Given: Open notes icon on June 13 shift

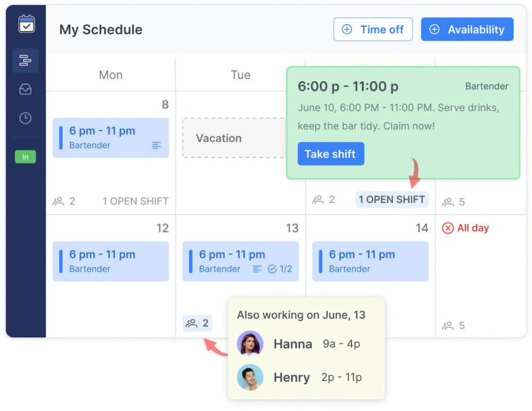Looking at the screenshot, I should (257, 269).
